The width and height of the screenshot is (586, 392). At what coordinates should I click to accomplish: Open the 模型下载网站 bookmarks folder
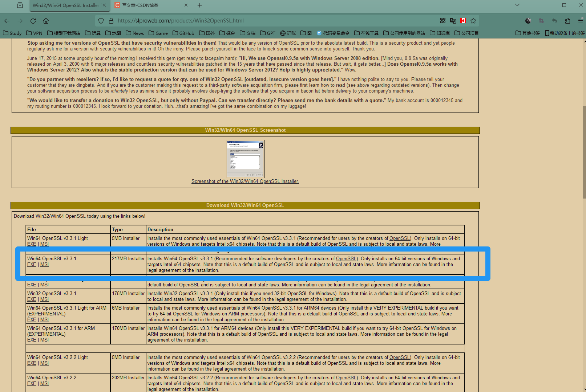pos(64,33)
